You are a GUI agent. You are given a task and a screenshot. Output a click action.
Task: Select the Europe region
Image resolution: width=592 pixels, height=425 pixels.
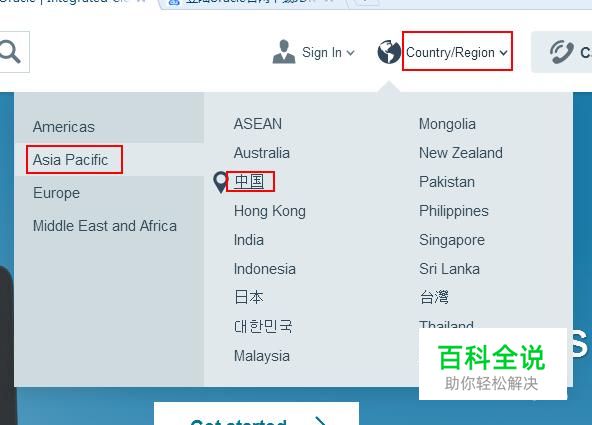57,193
